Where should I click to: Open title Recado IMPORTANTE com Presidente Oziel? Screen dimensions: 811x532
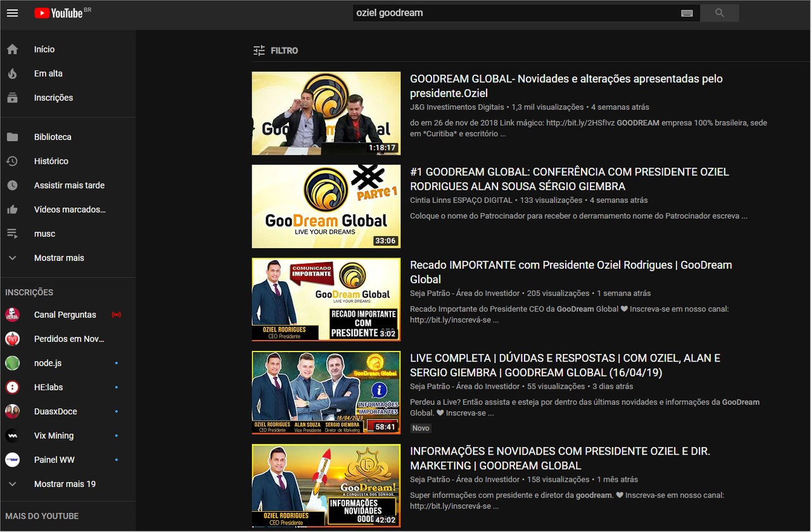tap(571, 272)
